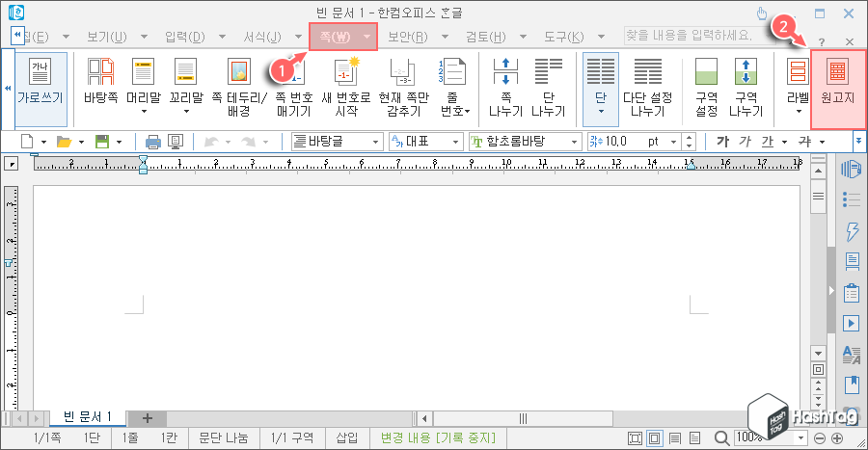Open the 함초롬바탕 font dropdown

click(525, 142)
